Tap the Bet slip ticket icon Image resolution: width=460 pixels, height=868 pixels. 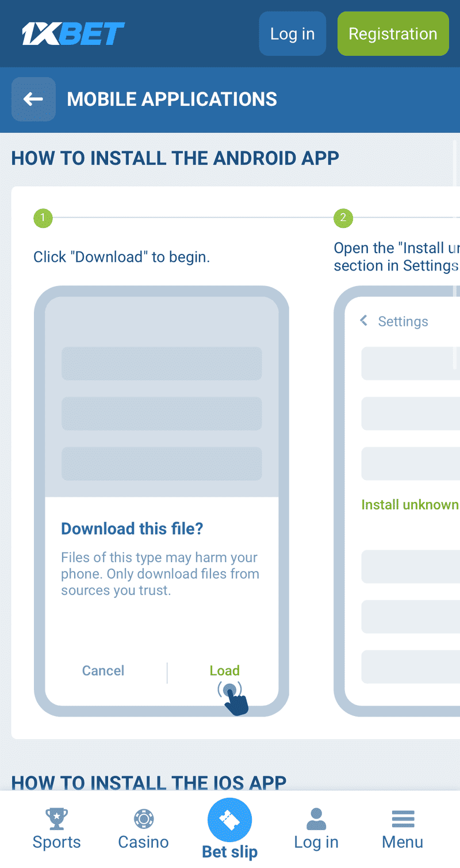[229, 820]
